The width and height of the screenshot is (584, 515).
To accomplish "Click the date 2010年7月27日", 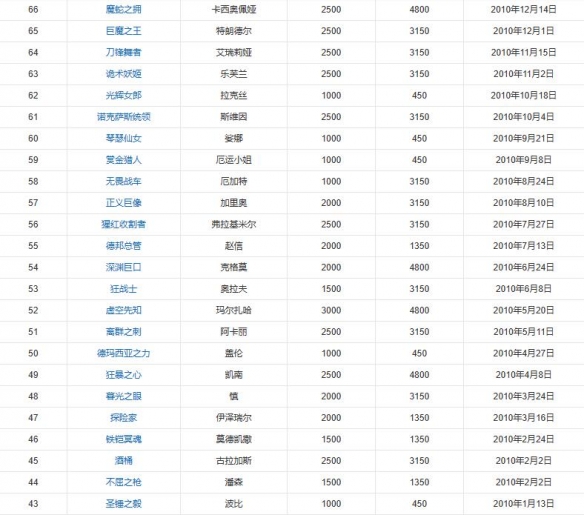I will [524, 224].
